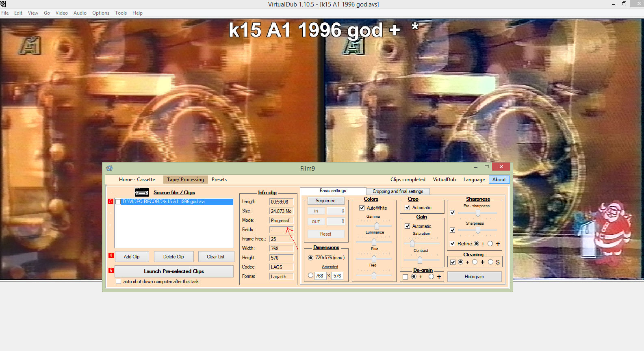
Task: Click the Mode value Progressif
Action: point(281,221)
